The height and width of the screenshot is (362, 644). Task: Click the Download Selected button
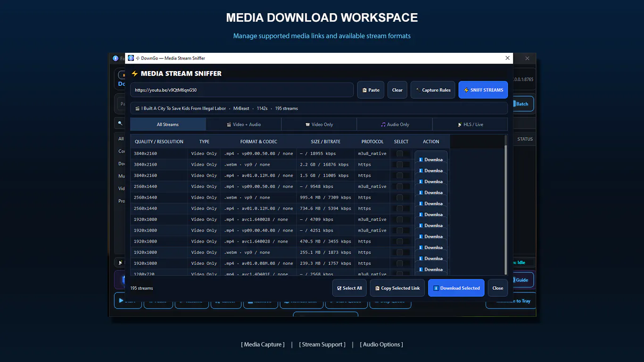456,288
